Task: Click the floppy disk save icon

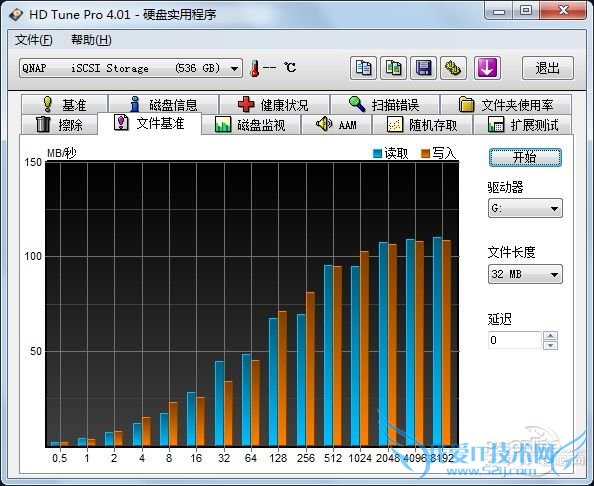Action: (x=423, y=68)
